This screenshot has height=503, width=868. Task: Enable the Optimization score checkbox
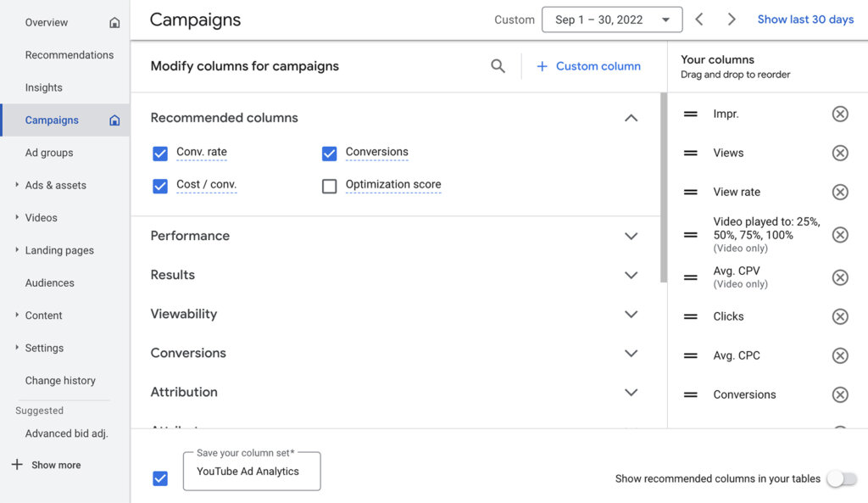pos(329,184)
